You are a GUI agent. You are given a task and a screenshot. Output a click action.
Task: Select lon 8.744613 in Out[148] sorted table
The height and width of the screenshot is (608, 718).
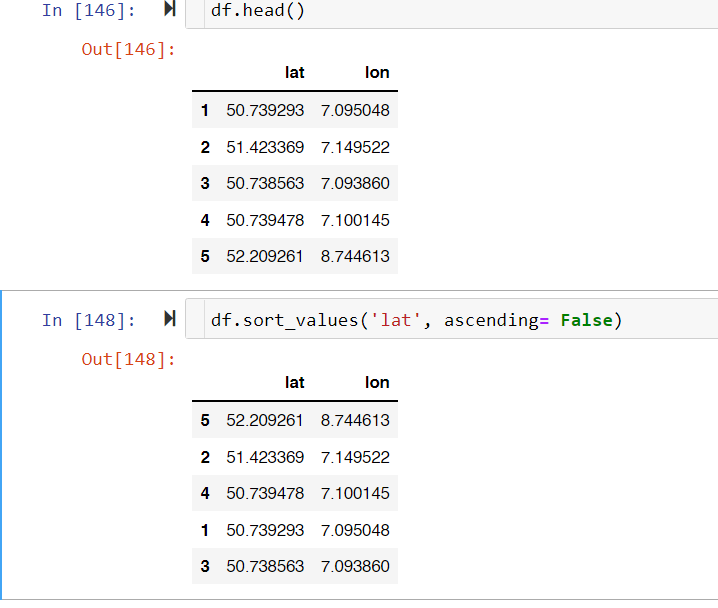tap(355, 420)
